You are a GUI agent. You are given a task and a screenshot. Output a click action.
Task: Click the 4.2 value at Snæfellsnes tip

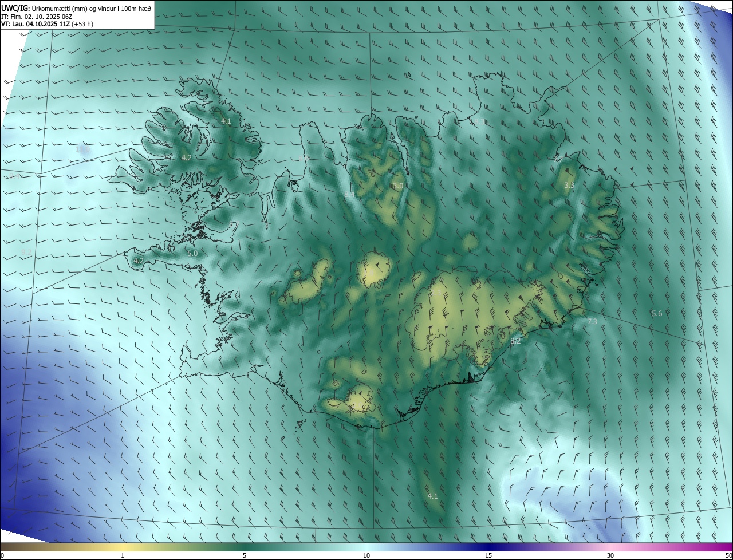click(139, 261)
